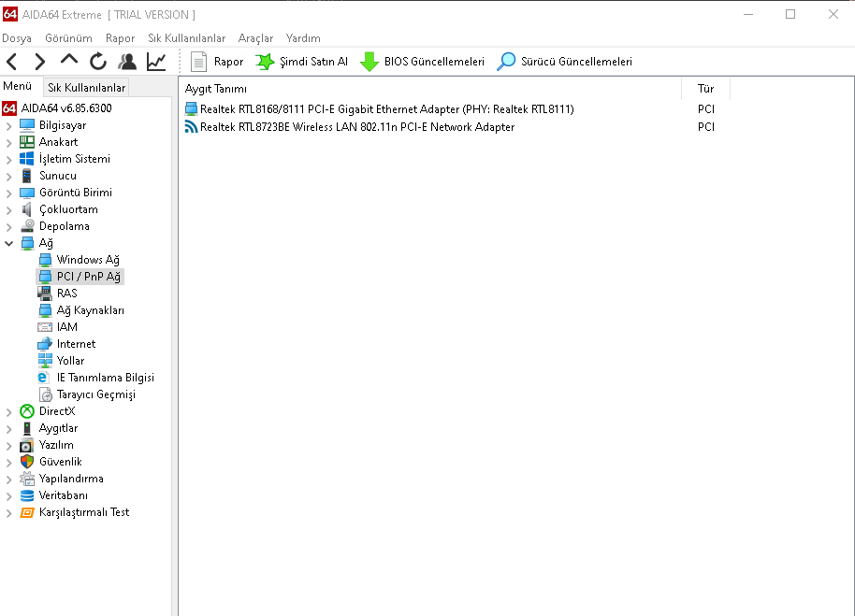
Task: Select the Veritabanı database icon
Action: (27, 495)
